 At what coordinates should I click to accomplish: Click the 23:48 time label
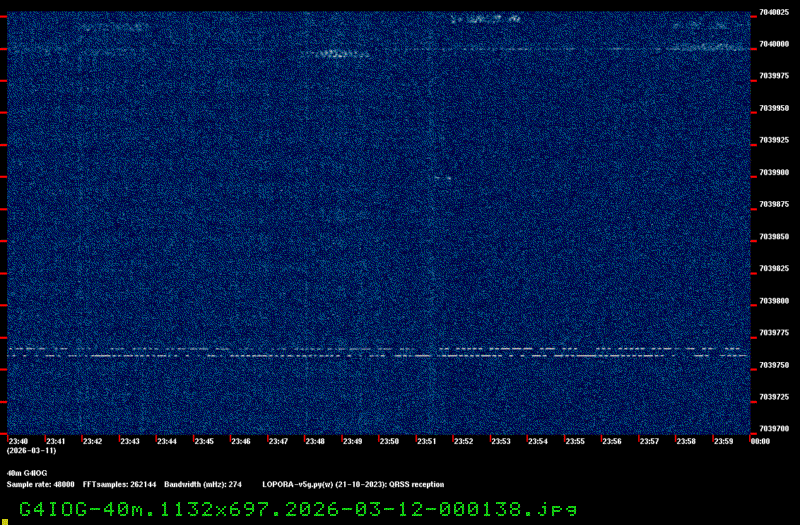point(315,441)
